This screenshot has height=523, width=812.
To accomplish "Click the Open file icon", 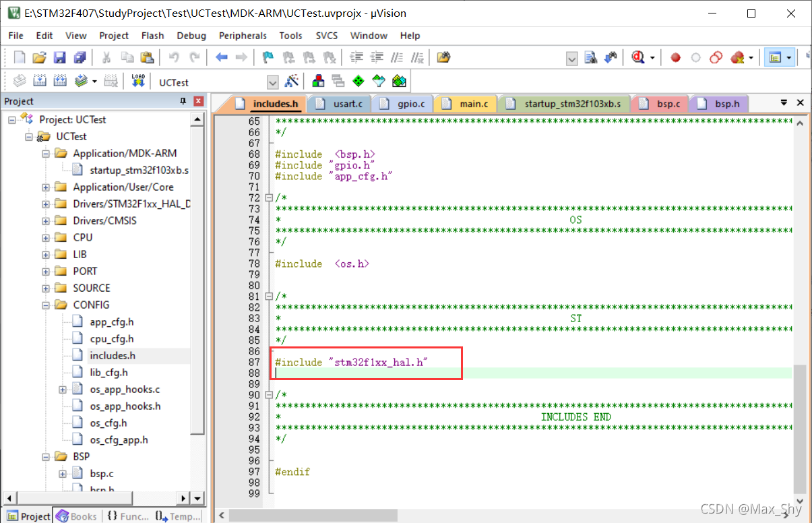I will (40, 58).
